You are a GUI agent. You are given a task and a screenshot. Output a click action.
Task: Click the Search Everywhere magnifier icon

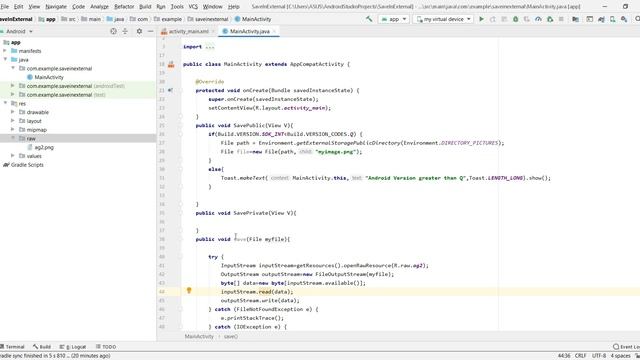637,19
